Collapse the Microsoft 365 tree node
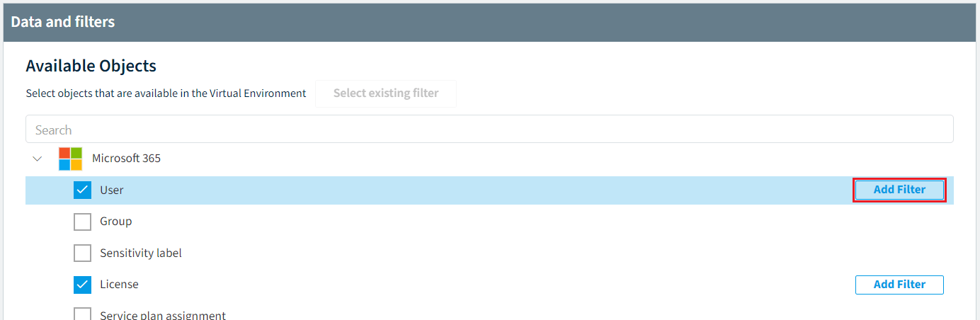 click(38, 159)
